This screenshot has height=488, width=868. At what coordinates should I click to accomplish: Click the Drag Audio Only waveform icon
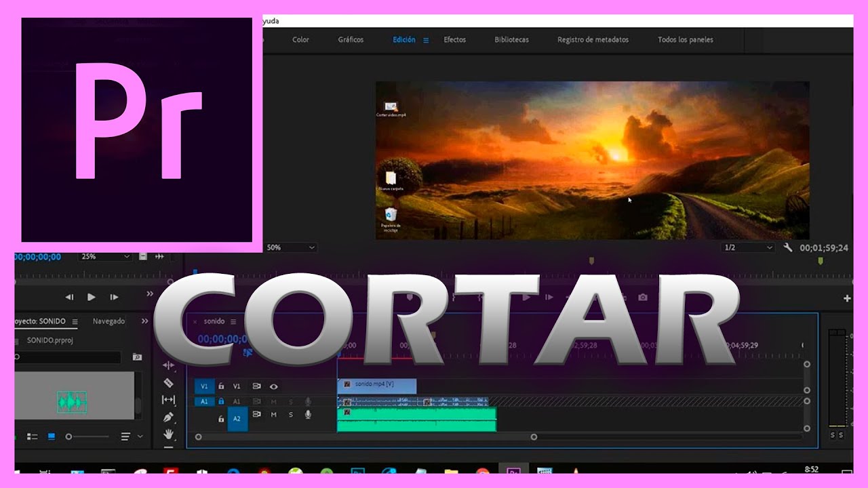(159, 256)
